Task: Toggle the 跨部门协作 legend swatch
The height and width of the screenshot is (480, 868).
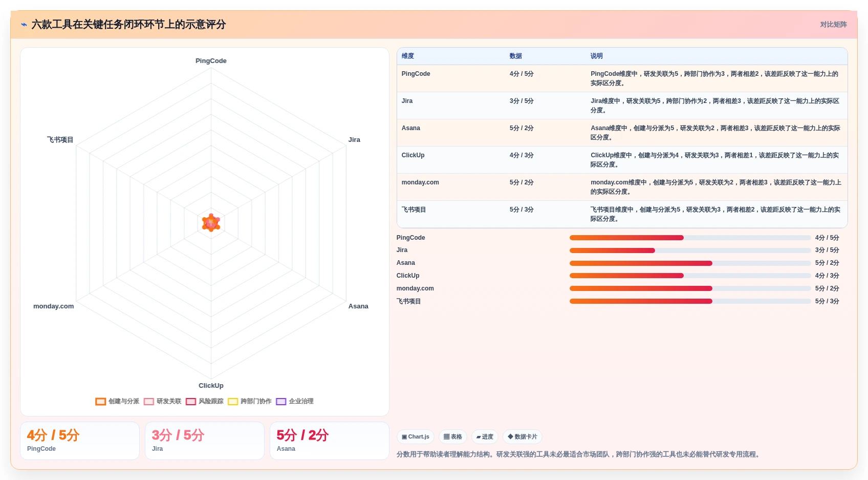Action: click(233, 402)
